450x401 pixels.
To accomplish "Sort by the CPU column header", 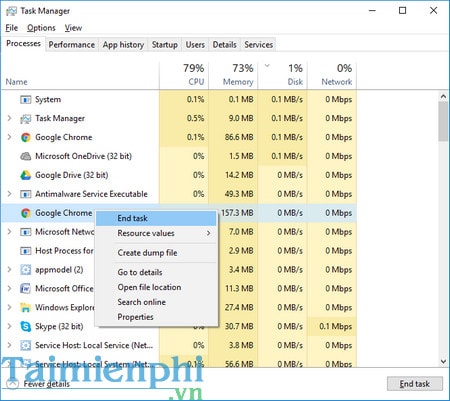I will [x=184, y=76].
